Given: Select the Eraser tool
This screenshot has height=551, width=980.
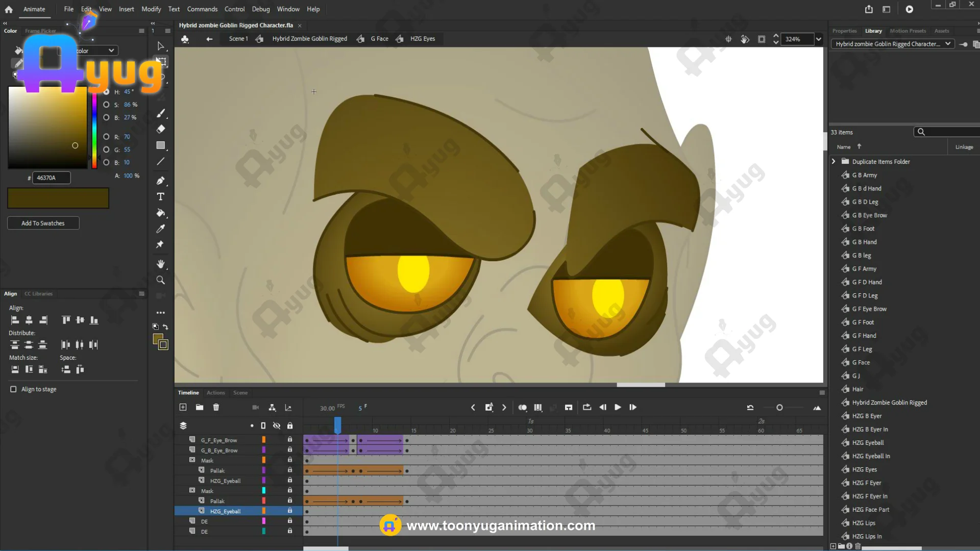Looking at the screenshot, I should (x=160, y=129).
